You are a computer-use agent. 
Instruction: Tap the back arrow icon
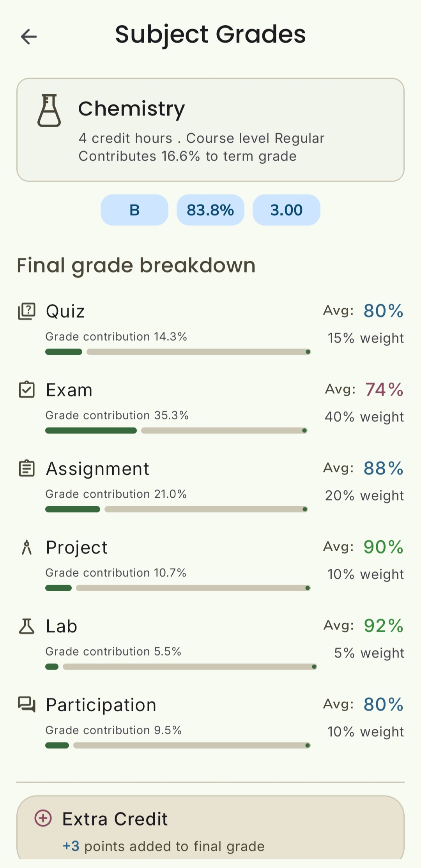pos(29,37)
